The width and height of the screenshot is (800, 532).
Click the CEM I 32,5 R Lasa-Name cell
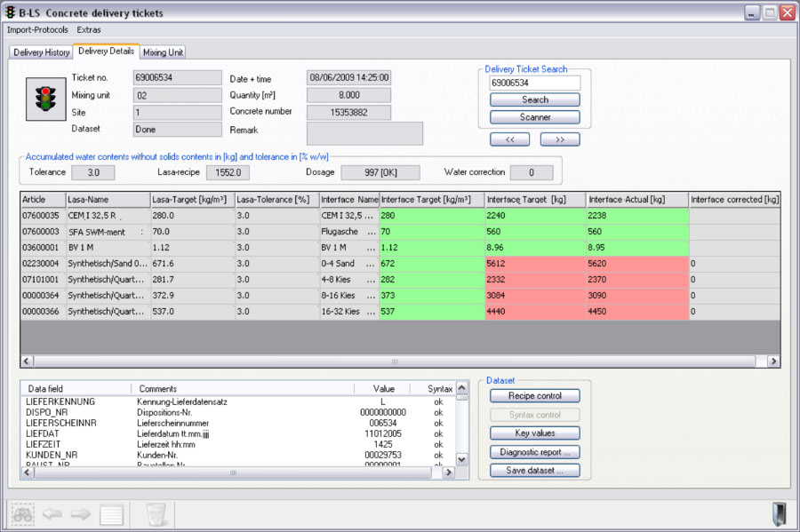point(108,216)
